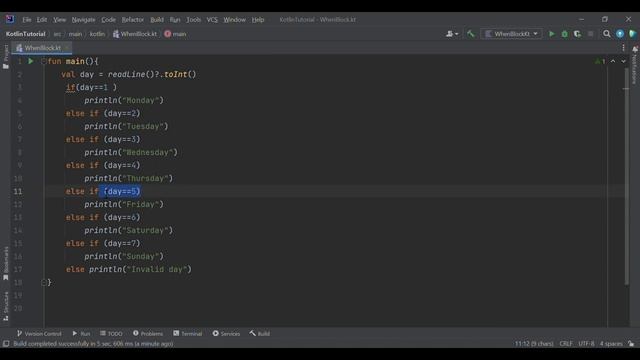This screenshot has height=360, width=640.
Task: Open the Project tool window sidebar button
Action: (6, 56)
